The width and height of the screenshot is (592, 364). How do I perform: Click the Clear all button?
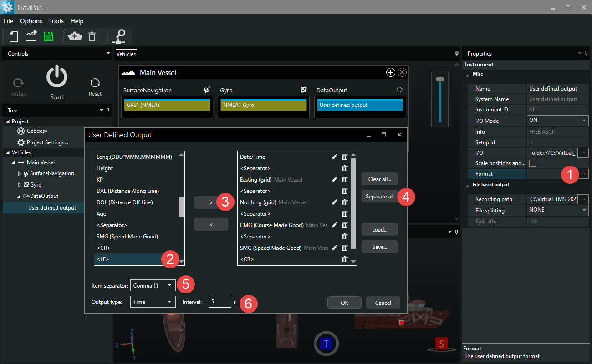pos(380,179)
